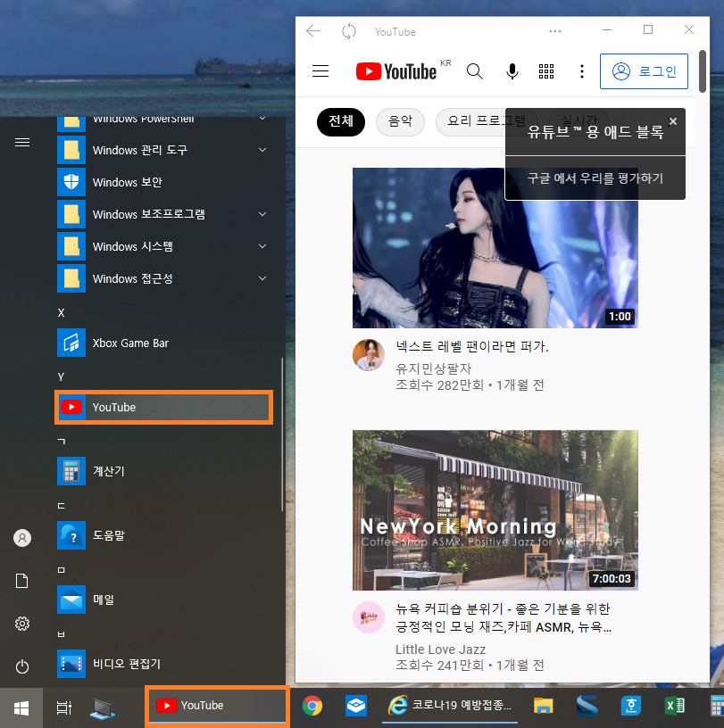Open New York Morning video thumbnail
Screen dimensions: 724x728
[495, 509]
